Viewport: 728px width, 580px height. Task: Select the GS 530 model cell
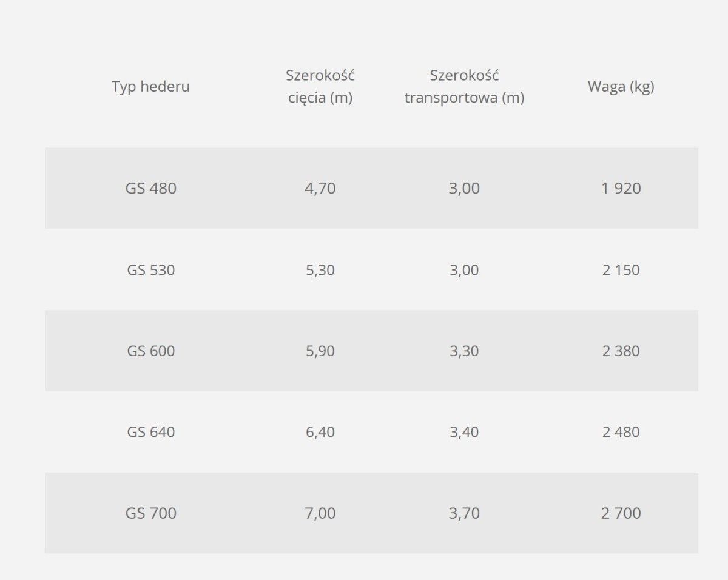pos(151,270)
